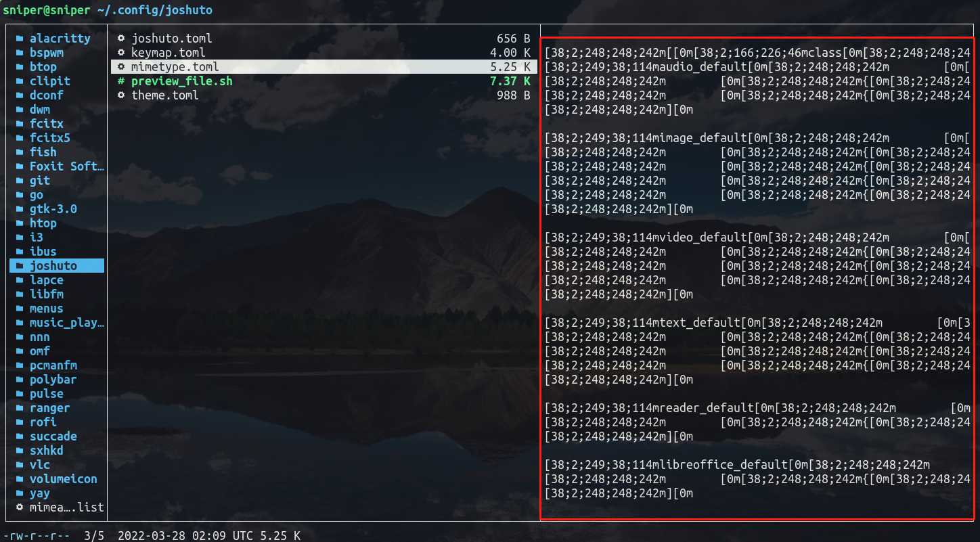The image size is (980, 542).
Task: Click the hash icon beside preview_file.sh
Action: pyautogui.click(x=121, y=81)
